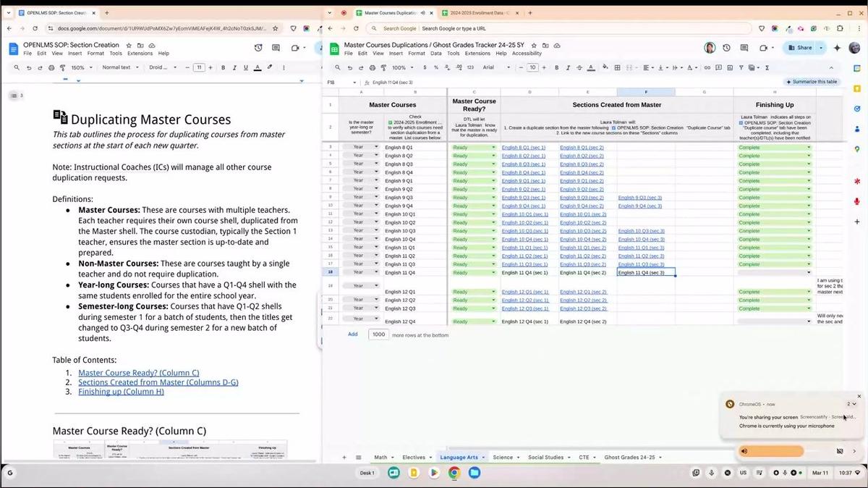
Task: Click the all sheets list icon
Action: point(358,458)
